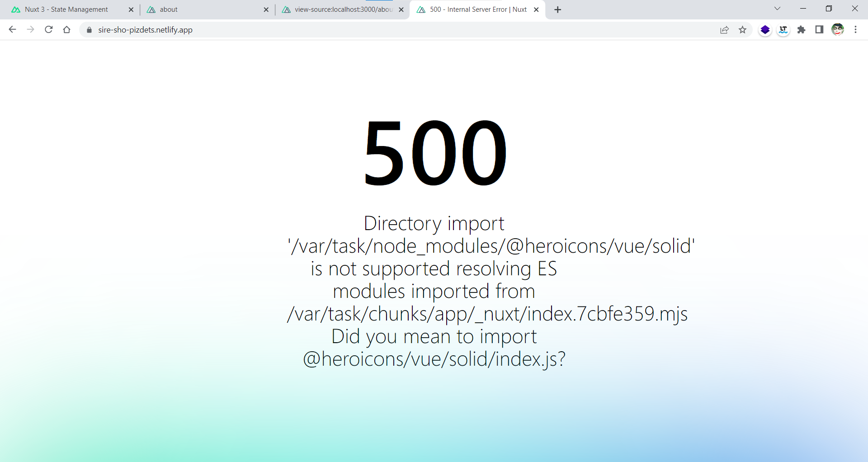Open the side panel icon
868x462 pixels.
(x=819, y=29)
